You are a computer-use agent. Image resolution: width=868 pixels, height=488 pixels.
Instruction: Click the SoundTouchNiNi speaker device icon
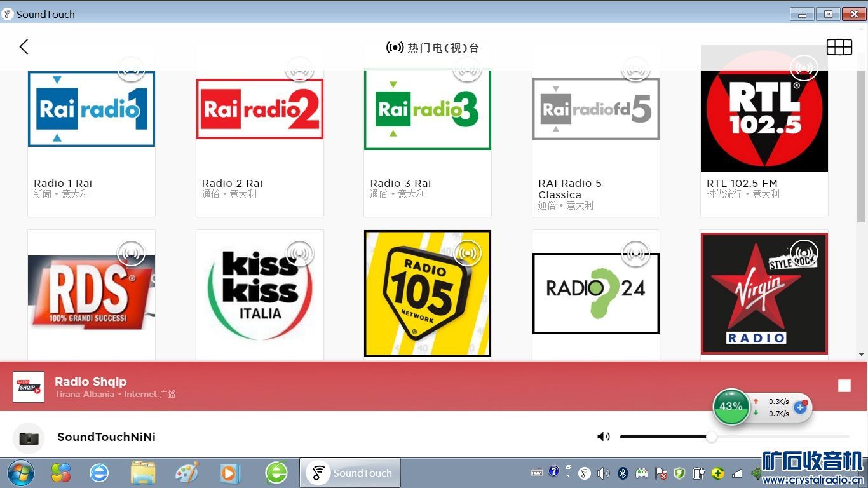coord(29,438)
